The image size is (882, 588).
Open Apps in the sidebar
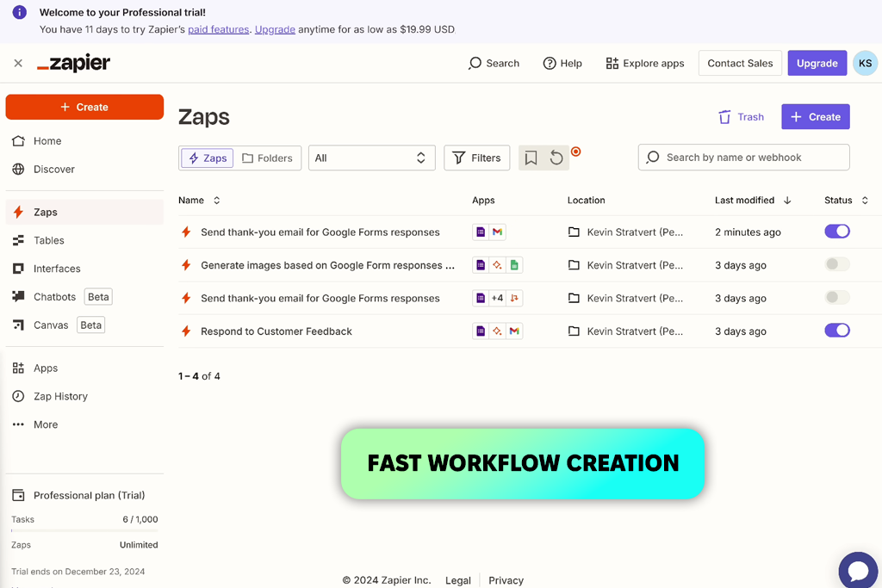(x=84, y=368)
